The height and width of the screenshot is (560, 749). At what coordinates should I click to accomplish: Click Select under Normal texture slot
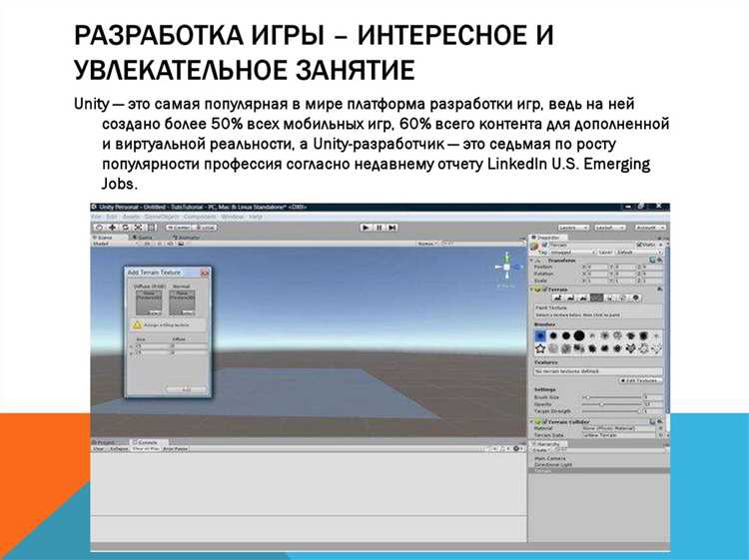pyautogui.click(x=188, y=312)
